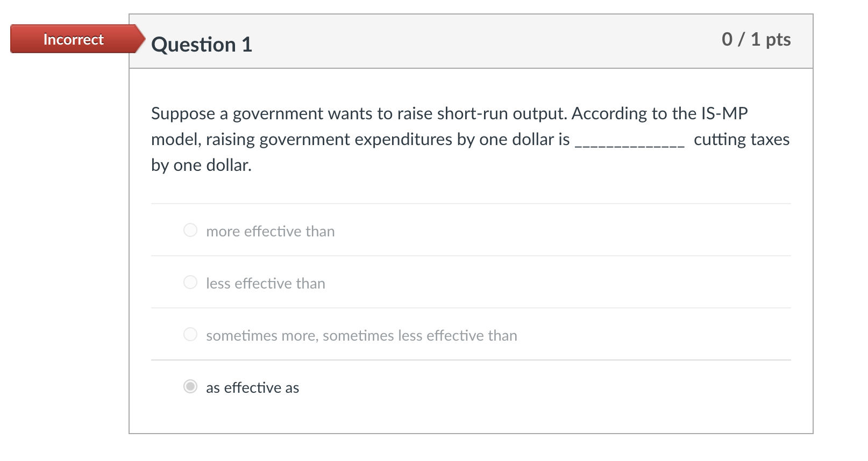Click the 'Question 1' heading
Screen dimensions: 868x461
(x=202, y=45)
